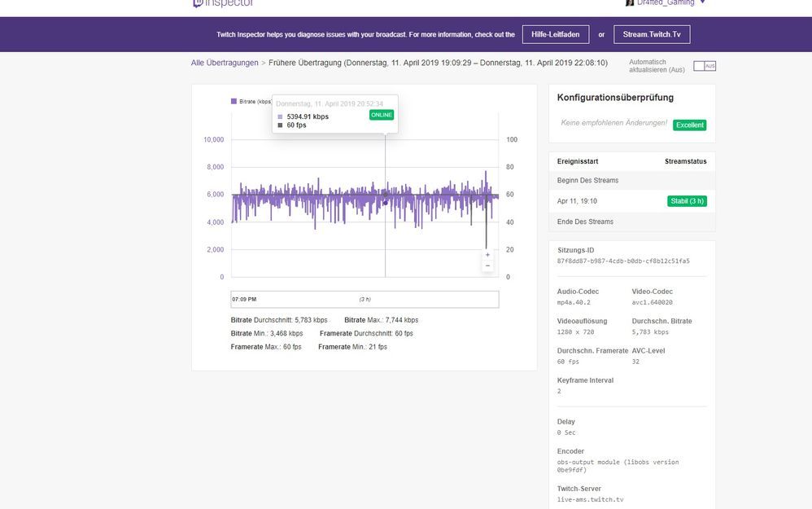The height and width of the screenshot is (509, 812).
Task: Click the Stabil (3 h) status badge
Action: pos(687,200)
